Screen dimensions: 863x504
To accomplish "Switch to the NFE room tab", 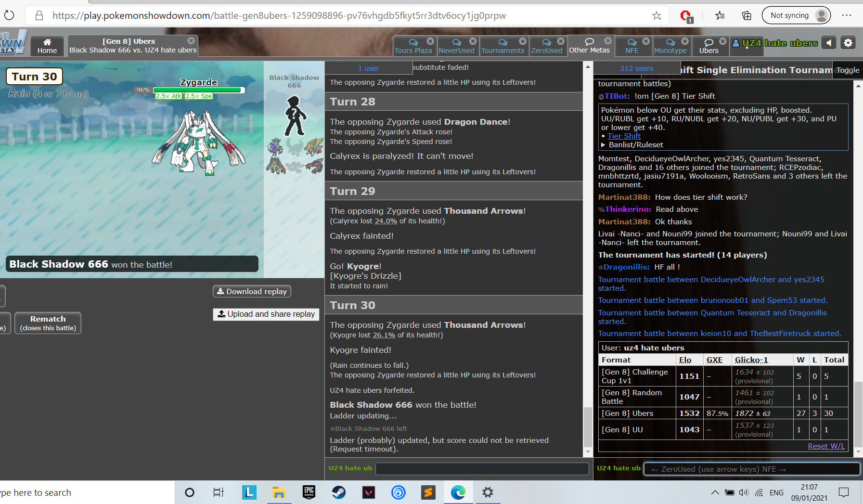I will pos(632,46).
